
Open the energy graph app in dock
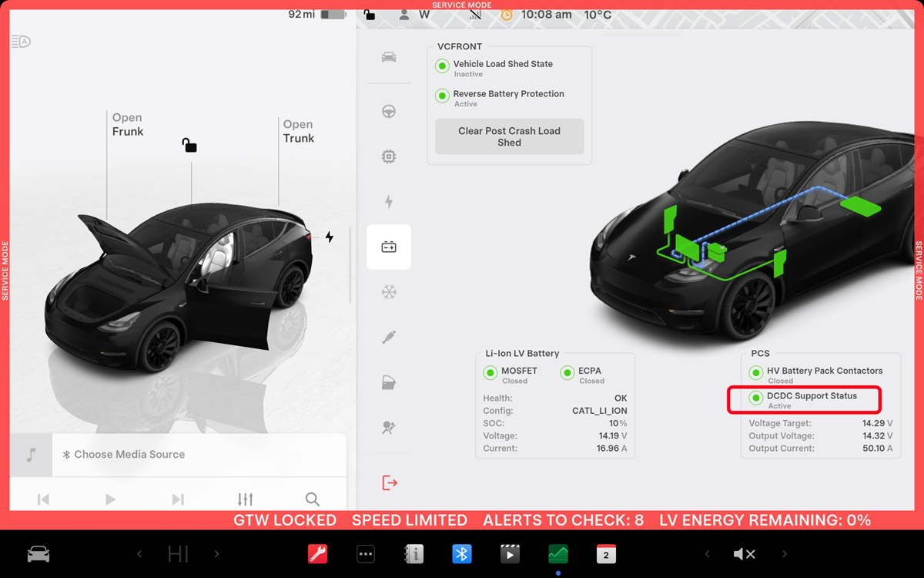(x=557, y=554)
